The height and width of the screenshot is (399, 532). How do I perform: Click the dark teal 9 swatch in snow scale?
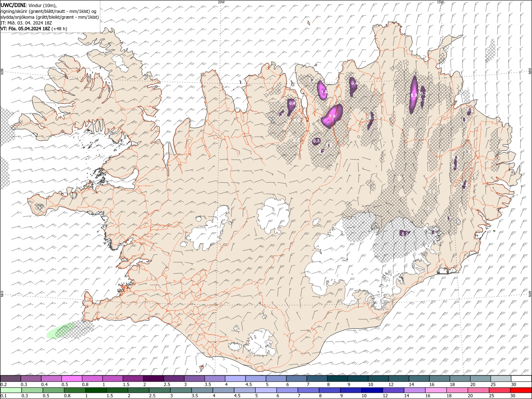click(357, 379)
